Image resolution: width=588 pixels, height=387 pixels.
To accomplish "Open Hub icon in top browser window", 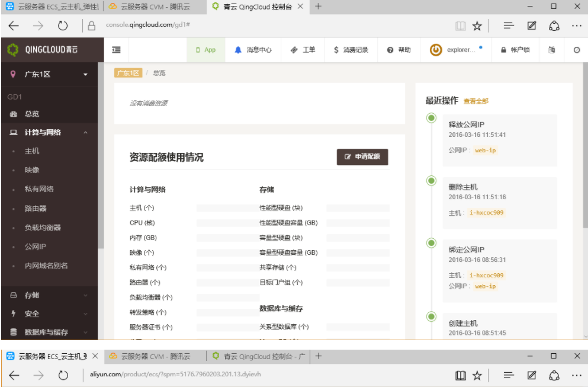I will 509,25.
